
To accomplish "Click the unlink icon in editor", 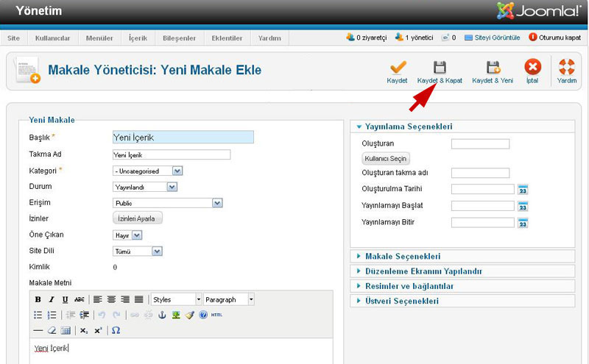I will pyautogui.click(x=149, y=315).
